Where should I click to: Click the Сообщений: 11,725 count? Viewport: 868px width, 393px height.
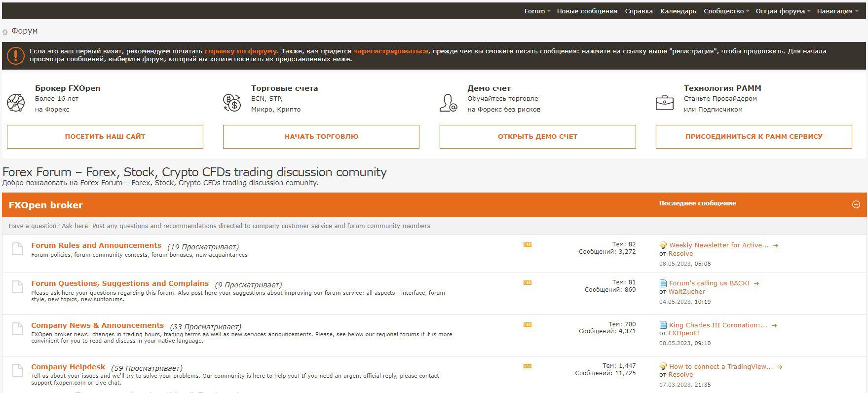605,373
